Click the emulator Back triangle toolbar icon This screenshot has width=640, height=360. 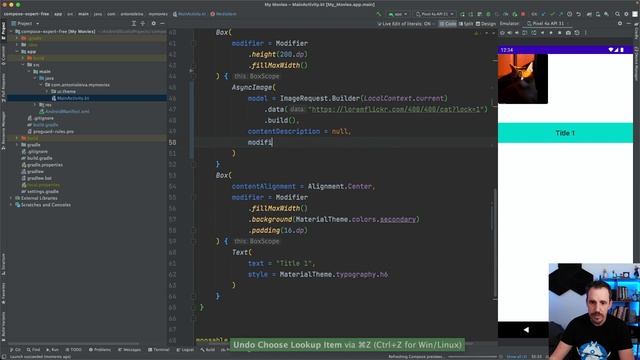542,33
